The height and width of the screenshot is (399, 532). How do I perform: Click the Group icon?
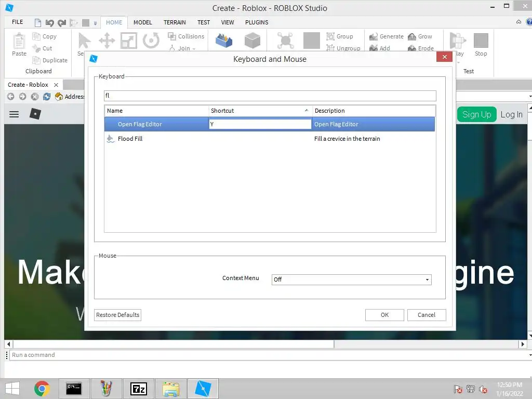330,36
